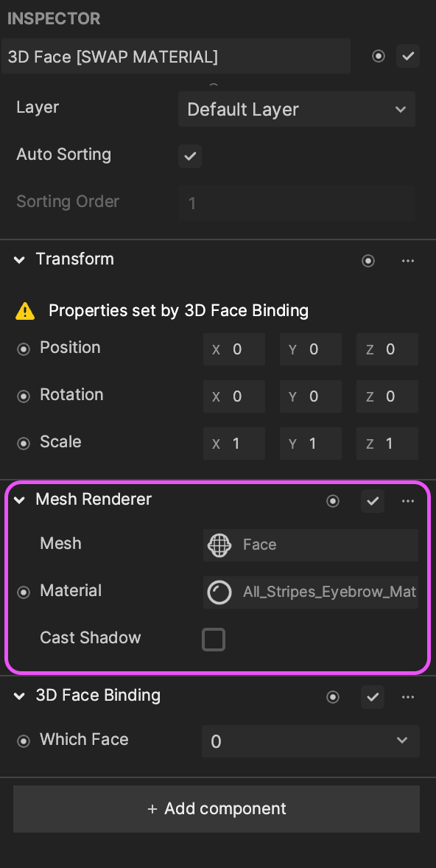This screenshot has height=868, width=436.
Task: Click the Add component button
Action: 217,809
